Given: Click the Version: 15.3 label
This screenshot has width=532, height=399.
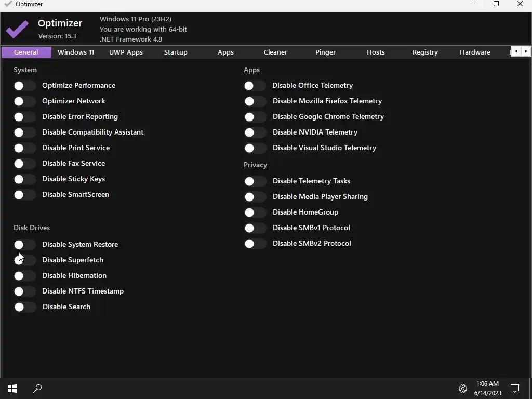Looking at the screenshot, I should click(x=57, y=36).
